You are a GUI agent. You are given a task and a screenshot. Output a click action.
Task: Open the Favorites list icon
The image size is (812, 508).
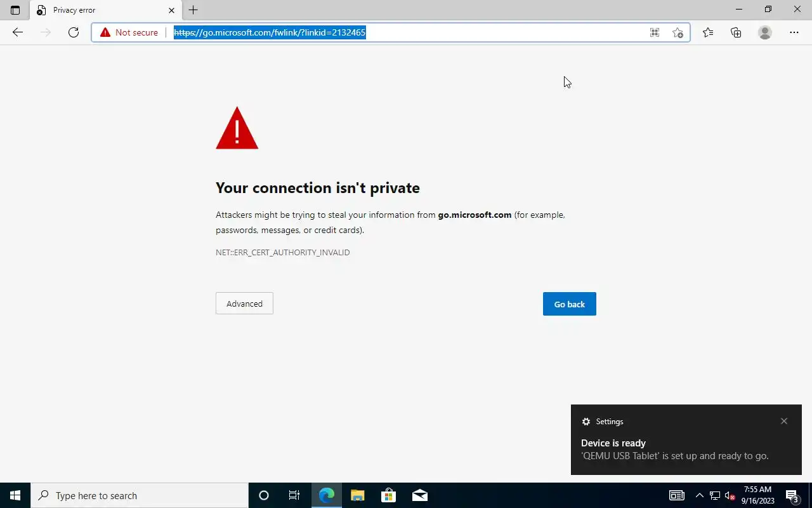point(708,32)
